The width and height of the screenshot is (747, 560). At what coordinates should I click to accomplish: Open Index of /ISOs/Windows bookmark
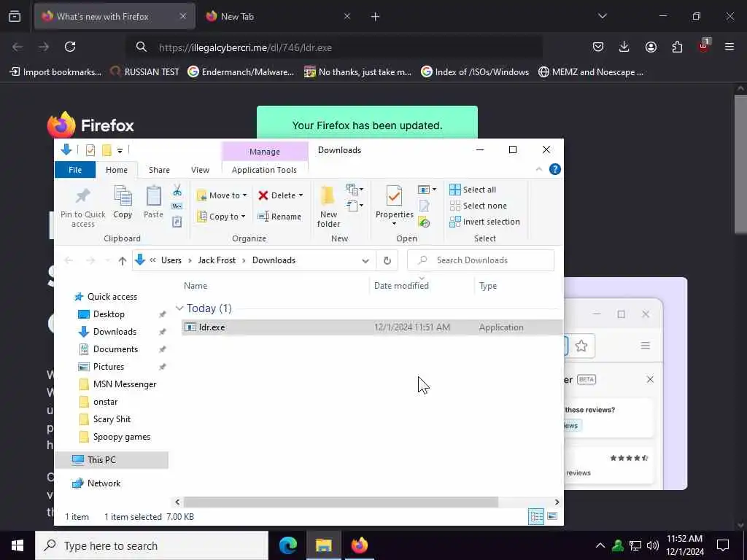[475, 72]
